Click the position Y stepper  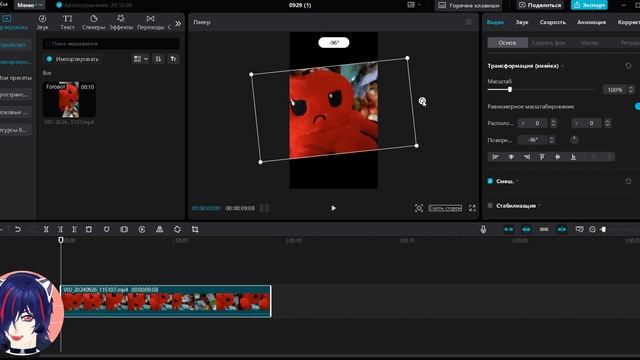tap(607, 123)
